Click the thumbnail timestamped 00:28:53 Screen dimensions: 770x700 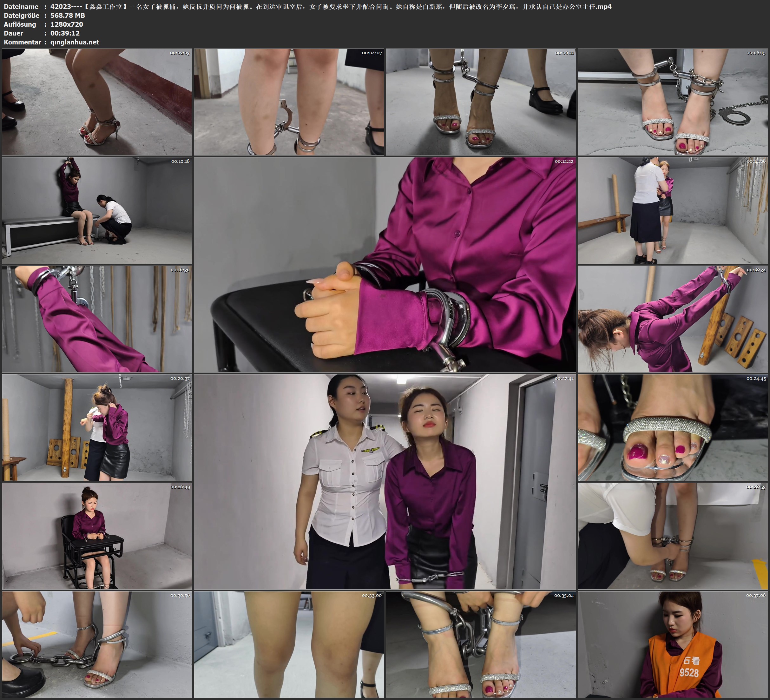tap(673, 536)
